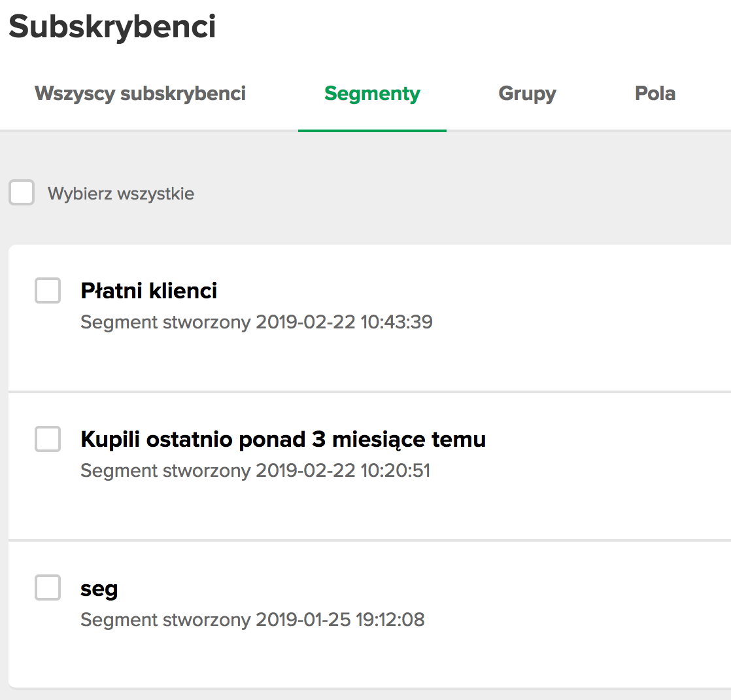
Task: Click the "Subskrybenci" page heading
Action: 112,27
